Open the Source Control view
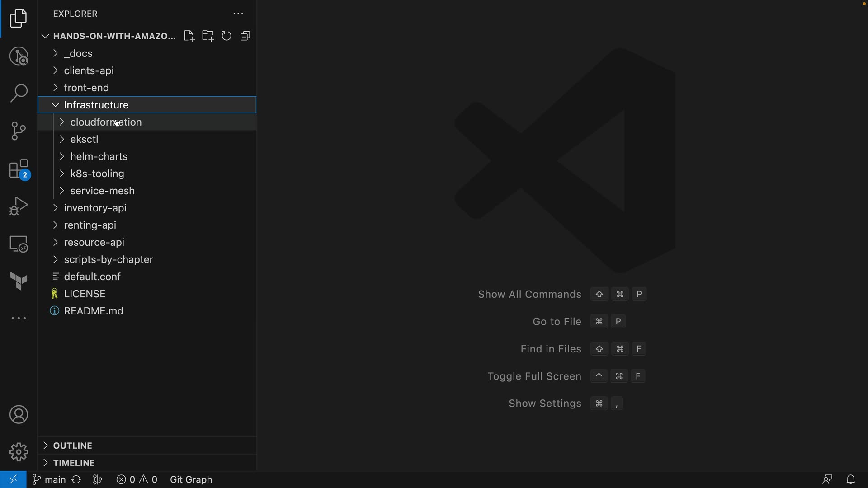 19,131
